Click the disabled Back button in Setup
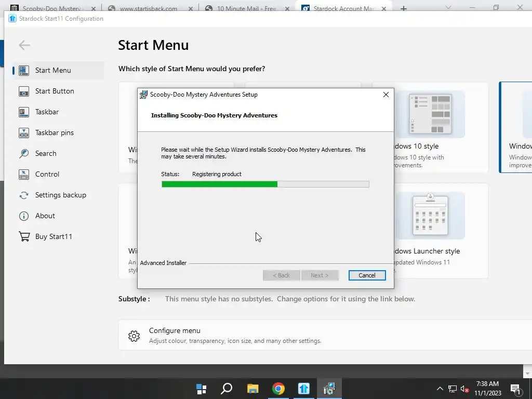The height and width of the screenshot is (399, 532). pos(281,275)
